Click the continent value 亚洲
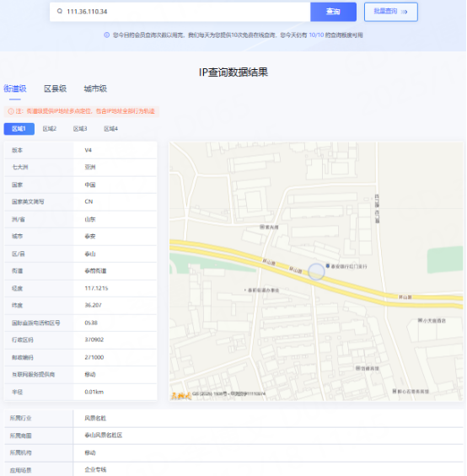This screenshot has height=476, width=467. click(x=90, y=167)
